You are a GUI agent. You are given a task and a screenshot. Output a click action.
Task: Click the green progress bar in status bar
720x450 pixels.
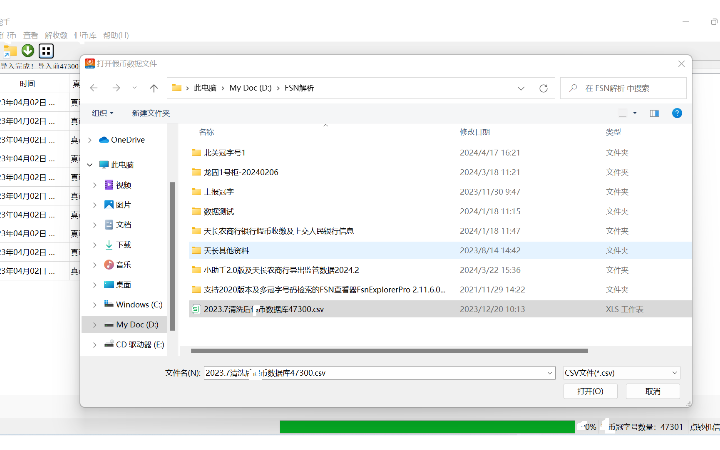pyautogui.click(x=427, y=427)
